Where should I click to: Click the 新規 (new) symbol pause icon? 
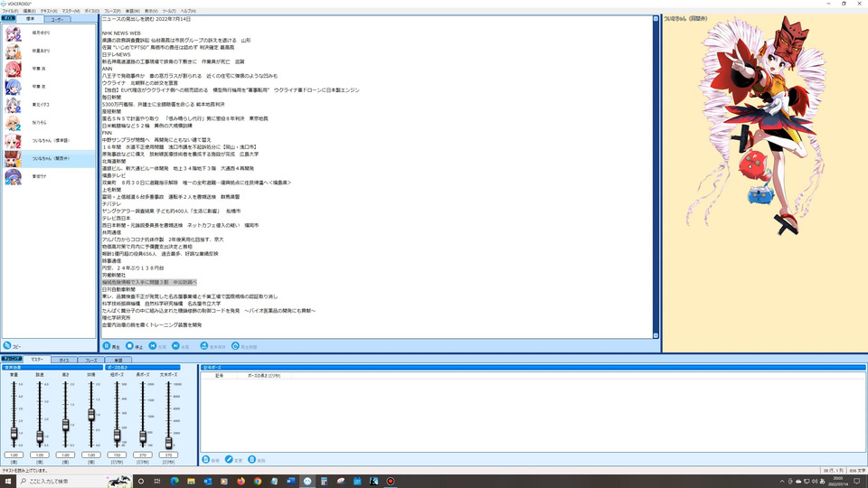pos(206,459)
